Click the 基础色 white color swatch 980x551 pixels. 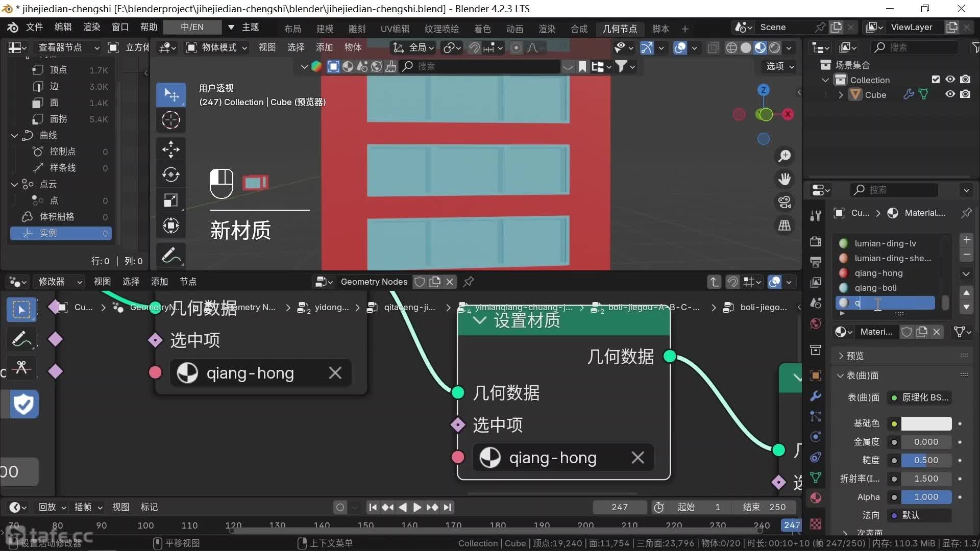pos(926,423)
